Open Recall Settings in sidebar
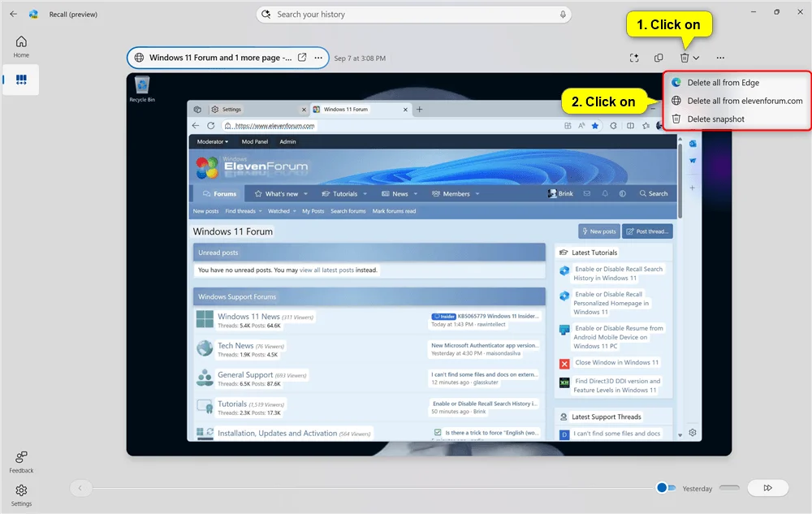 tap(21, 495)
